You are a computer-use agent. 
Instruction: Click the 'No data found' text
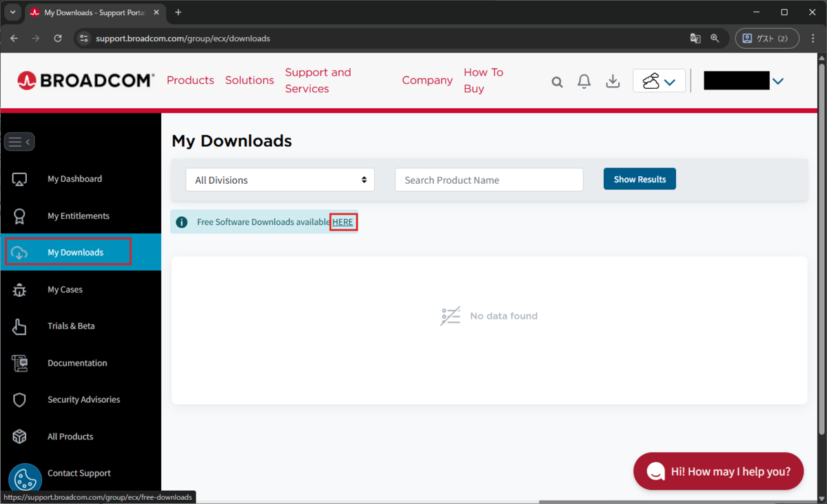pyautogui.click(x=504, y=316)
